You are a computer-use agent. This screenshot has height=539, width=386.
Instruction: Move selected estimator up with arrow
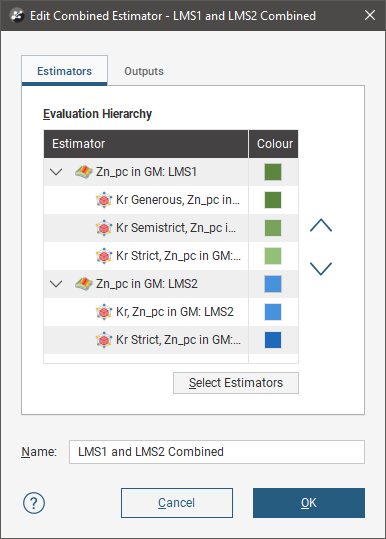(321, 225)
